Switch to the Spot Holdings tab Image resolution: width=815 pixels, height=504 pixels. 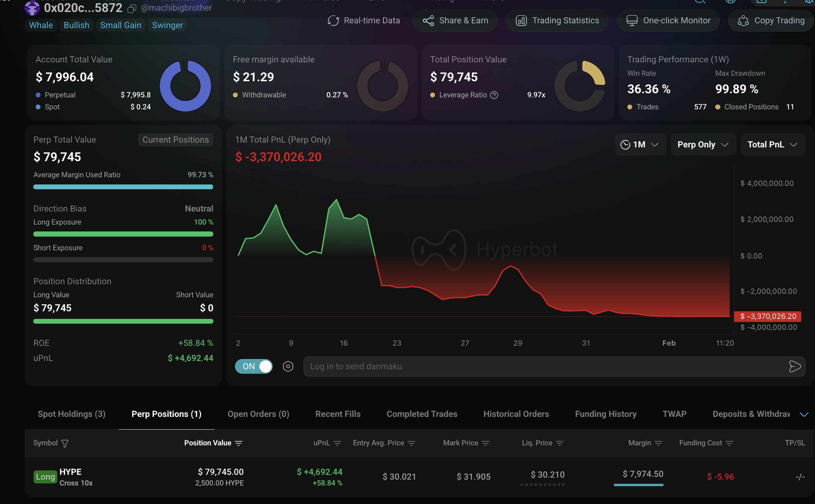pyautogui.click(x=71, y=414)
